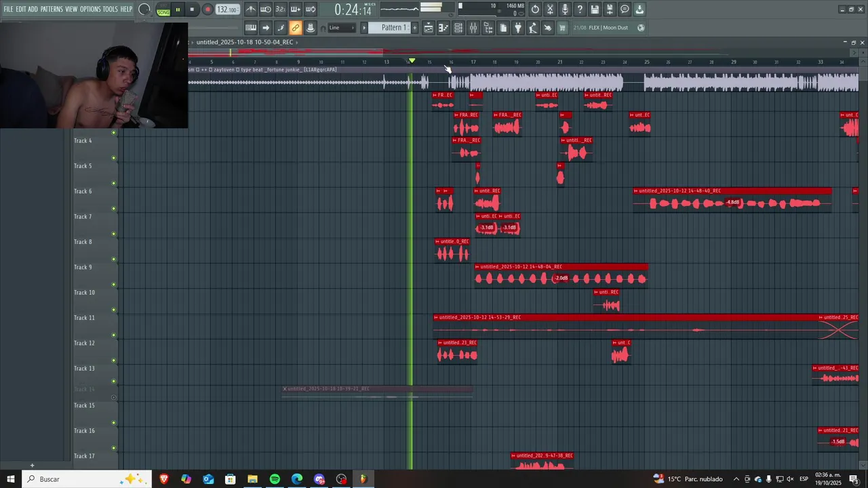Open clip menu of untitled_2025-10-12 14-48-04_REC
868x488 pixels.
[x=477, y=267]
